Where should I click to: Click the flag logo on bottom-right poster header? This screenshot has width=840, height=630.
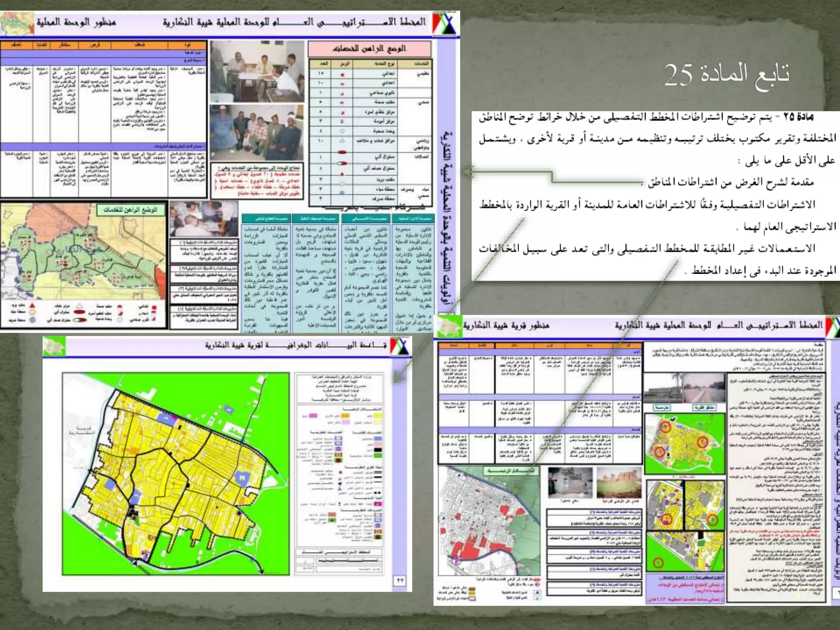(x=833, y=326)
